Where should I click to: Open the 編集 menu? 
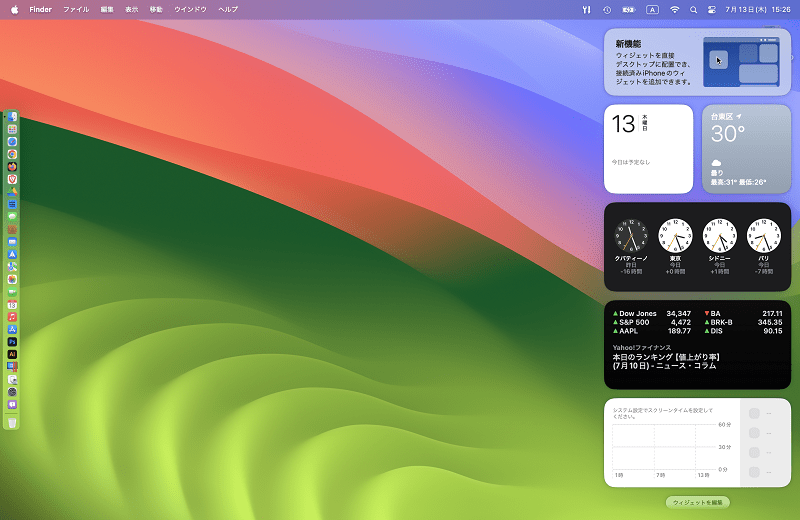click(107, 9)
